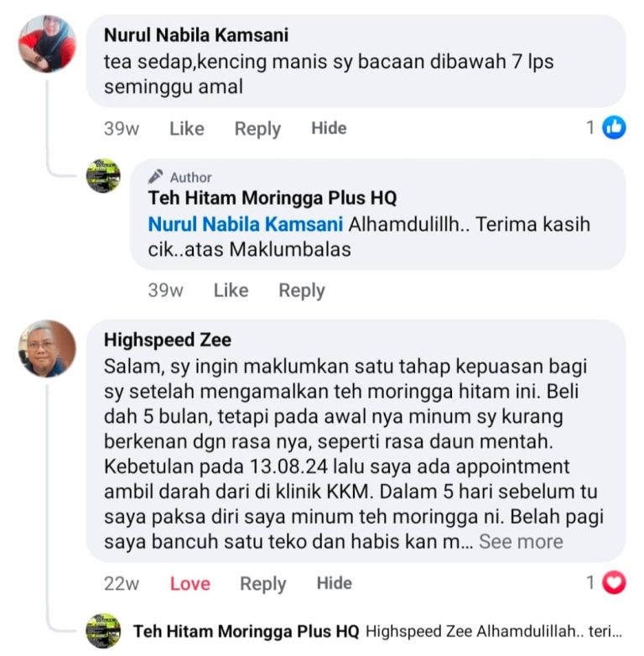Reply to Nurul Nabila Kamsani's comment
Viewport: 644px width, 656px height.
[257, 129]
